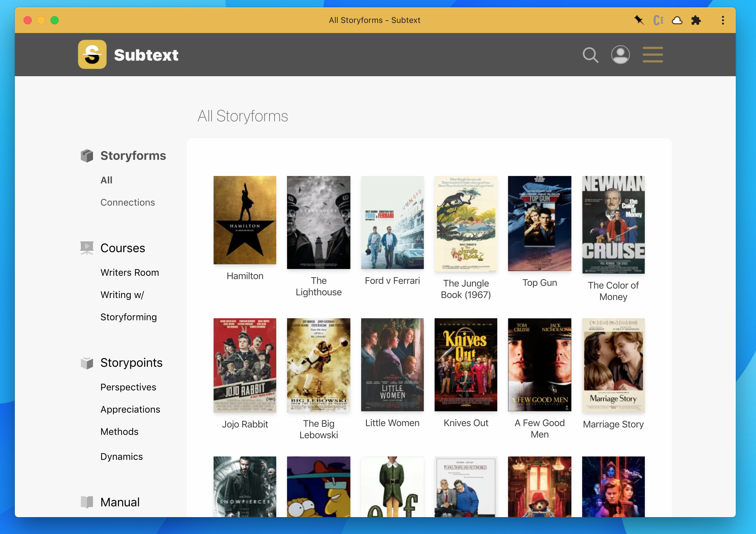Click the Top Gun title text
Viewport: 756px width, 534px height.
coord(540,283)
